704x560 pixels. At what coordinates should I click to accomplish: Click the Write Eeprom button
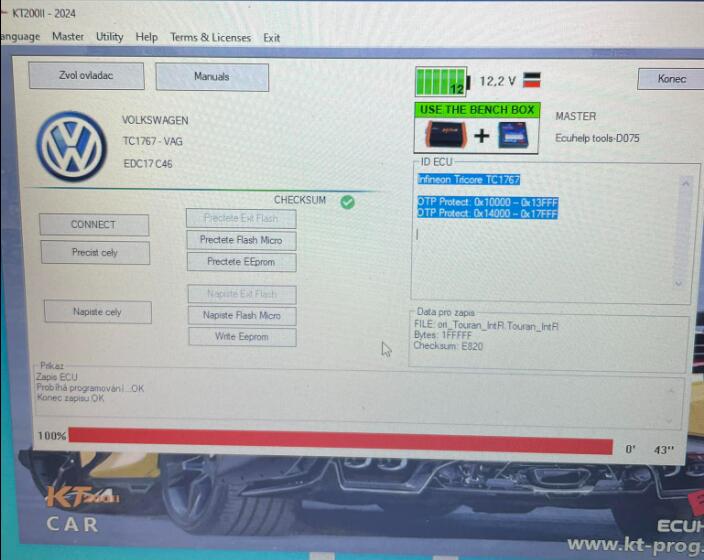[x=242, y=336]
